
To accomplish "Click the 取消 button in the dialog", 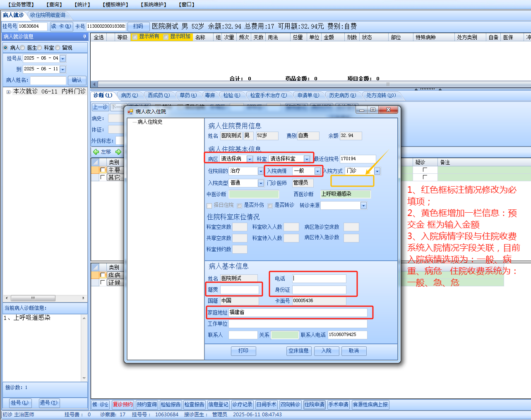I will (354, 351).
